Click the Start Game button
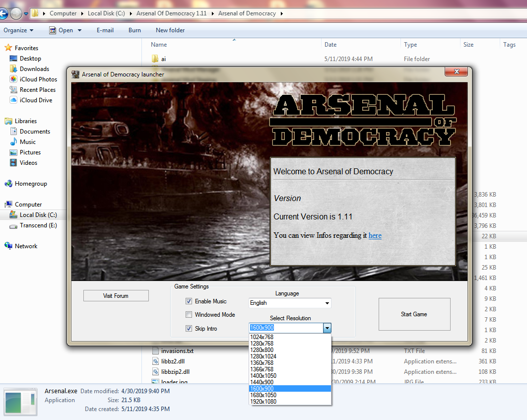 pos(414,314)
